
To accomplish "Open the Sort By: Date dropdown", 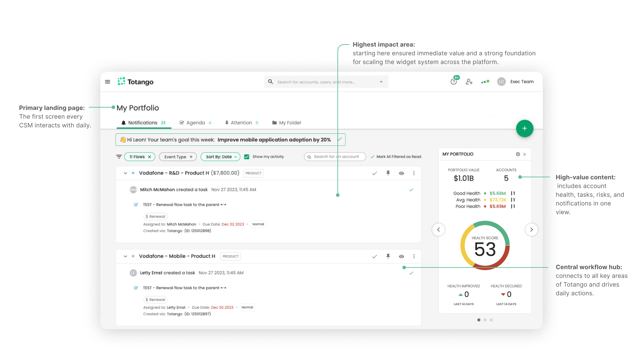I will click(x=220, y=157).
